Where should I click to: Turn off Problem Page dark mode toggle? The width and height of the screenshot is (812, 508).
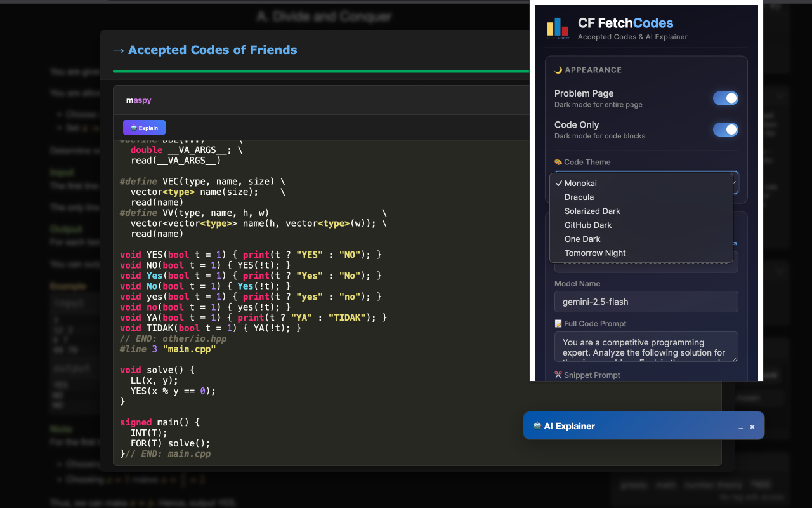(725, 98)
